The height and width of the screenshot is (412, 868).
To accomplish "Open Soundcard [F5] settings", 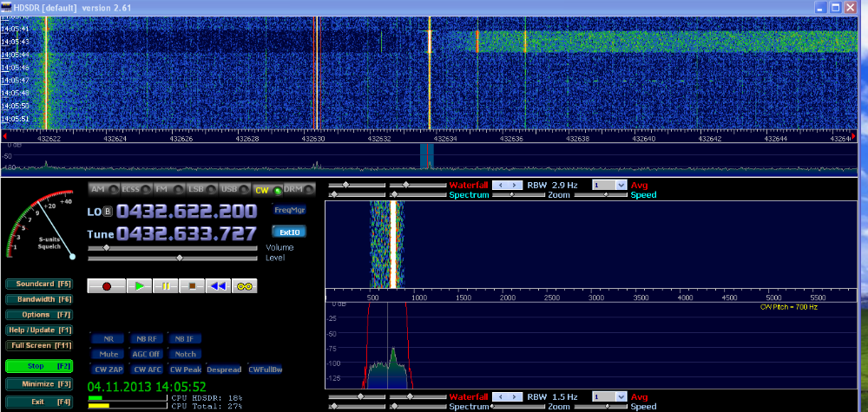I will pyautogui.click(x=39, y=284).
